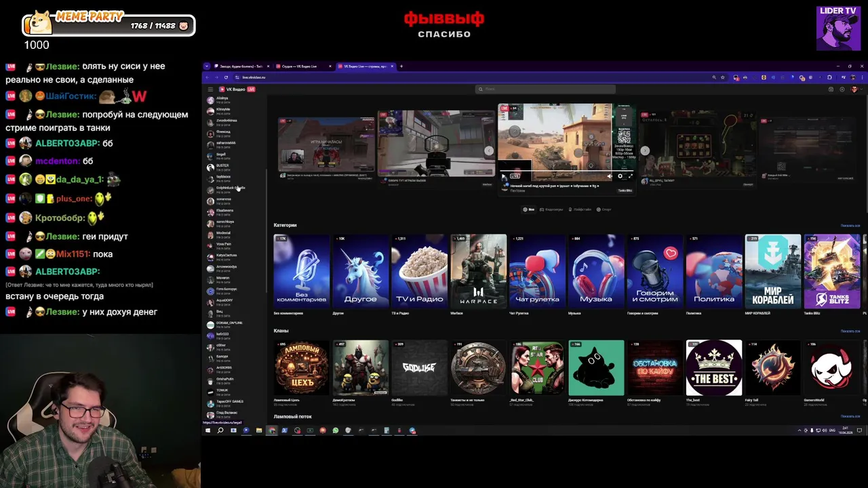Show all clans via Показать все
868x488 pixels.
(x=850, y=331)
